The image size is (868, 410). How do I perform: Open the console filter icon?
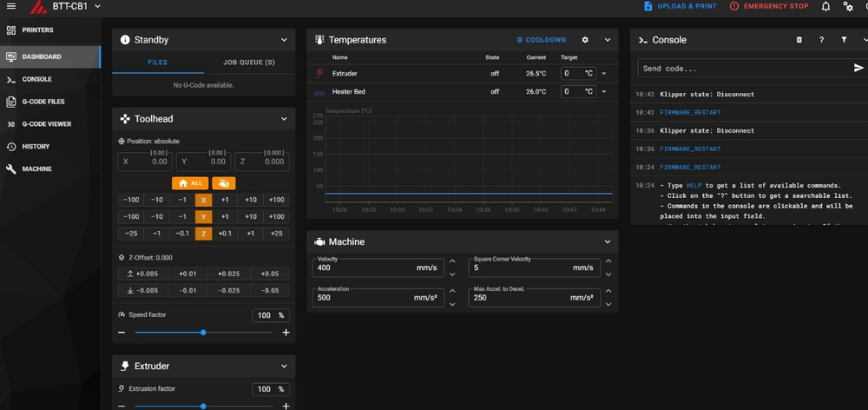click(x=844, y=40)
